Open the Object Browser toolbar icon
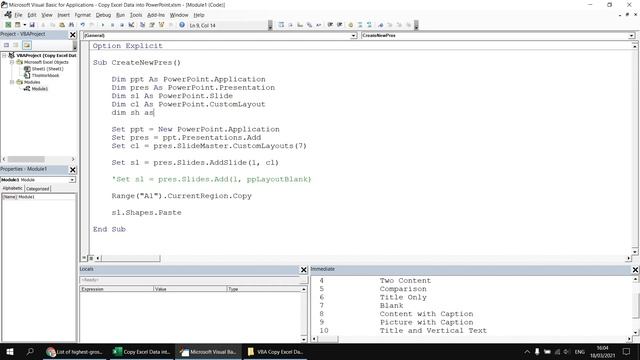Screen dimensions: 640x360 [x=161, y=25]
